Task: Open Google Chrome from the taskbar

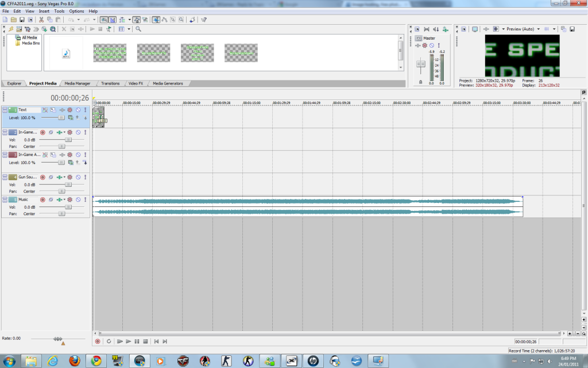Action: point(96,361)
